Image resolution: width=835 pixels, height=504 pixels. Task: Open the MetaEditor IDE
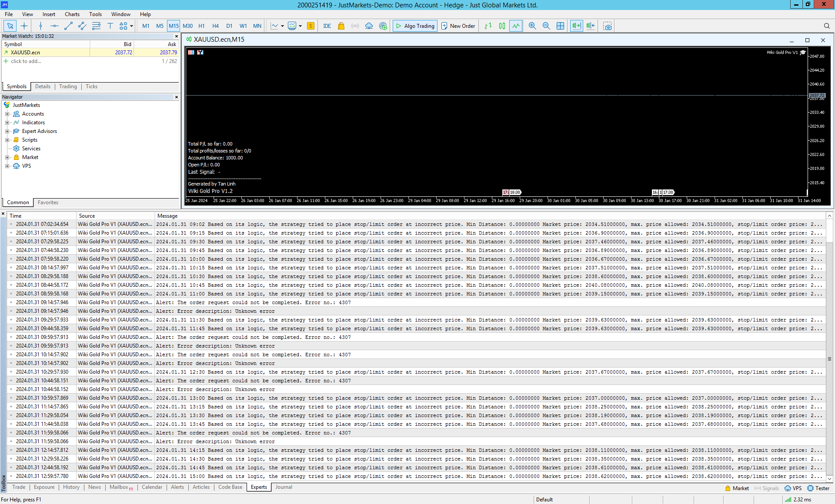(x=327, y=26)
